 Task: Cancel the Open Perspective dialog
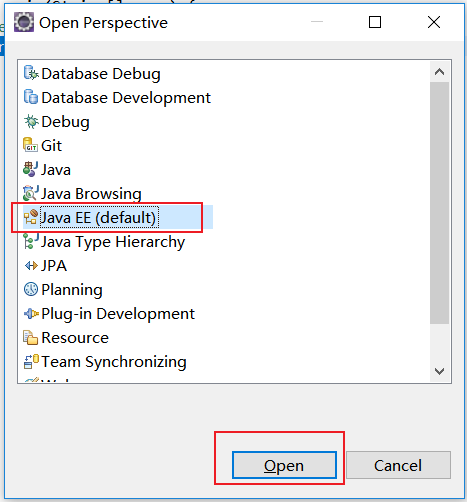coord(398,465)
